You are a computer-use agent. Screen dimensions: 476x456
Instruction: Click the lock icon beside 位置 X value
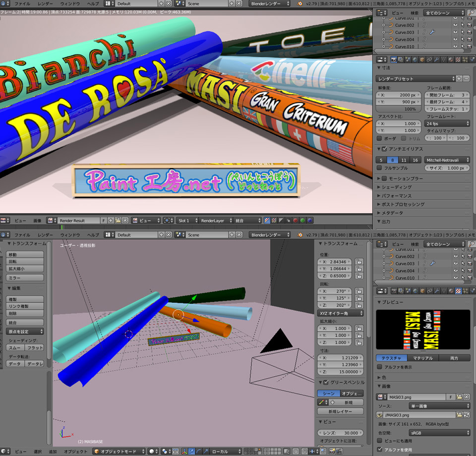click(359, 262)
